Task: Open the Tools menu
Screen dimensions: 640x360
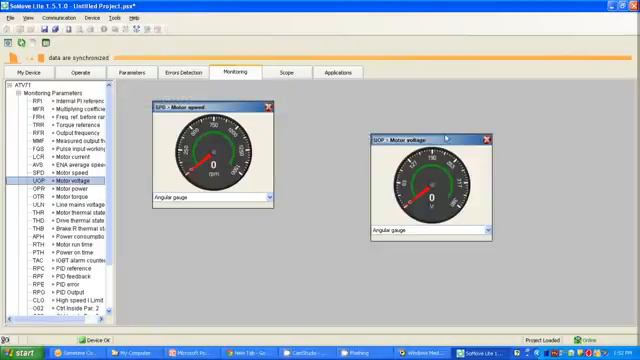Action: point(115,18)
